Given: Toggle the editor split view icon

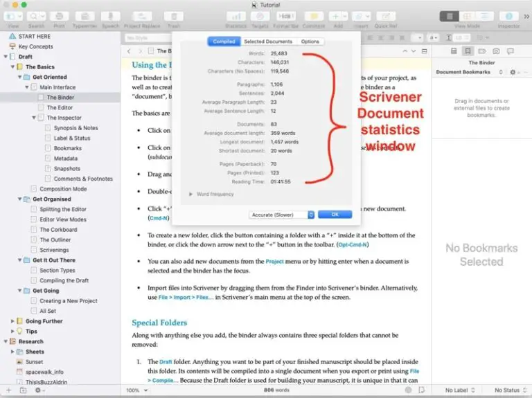Looking at the screenshot, I should tap(424, 51).
